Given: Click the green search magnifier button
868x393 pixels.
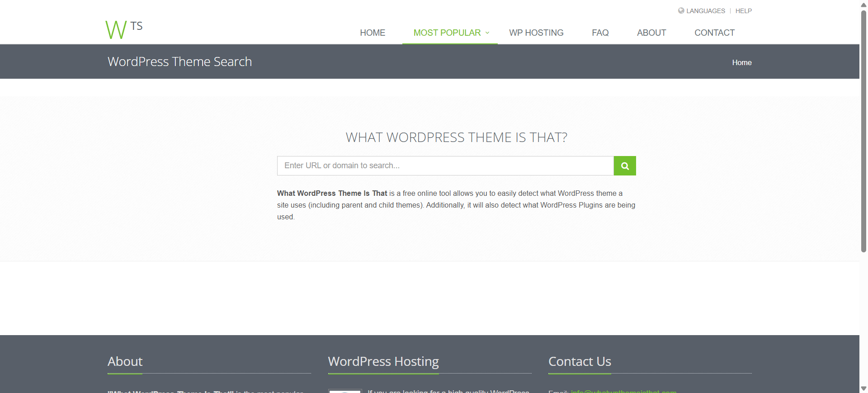Looking at the screenshot, I should 625,166.
